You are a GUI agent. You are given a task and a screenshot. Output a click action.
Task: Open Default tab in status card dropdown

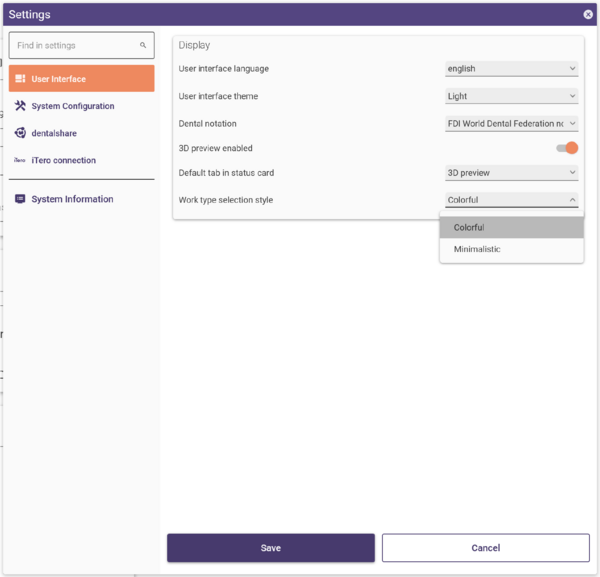coord(511,173)
